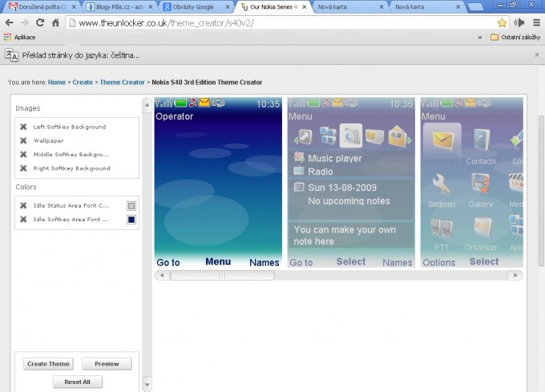
Task: Switch to the Blogy Píše.cz tab
Action: 118,6
